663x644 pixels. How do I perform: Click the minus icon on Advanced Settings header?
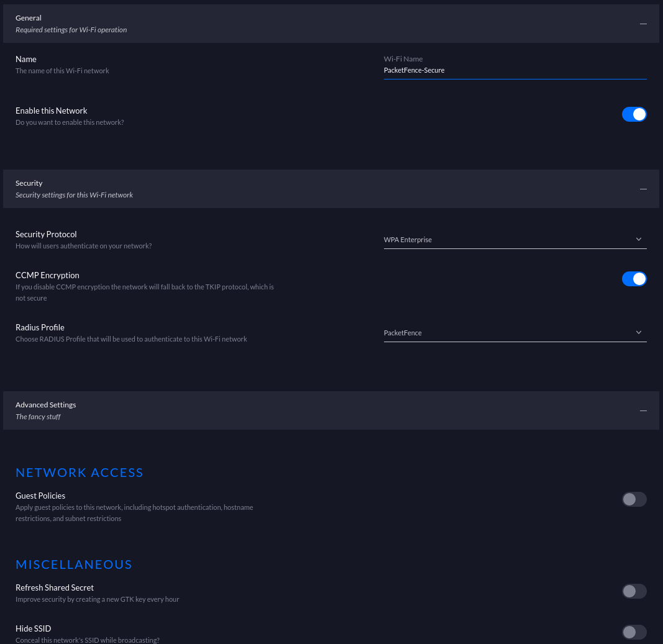click(643, 410)
